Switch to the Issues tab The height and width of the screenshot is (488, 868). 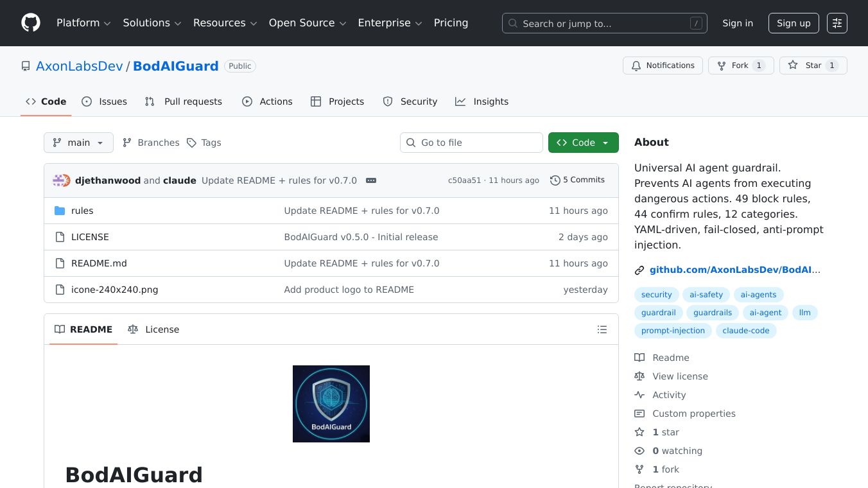click(x=105, y=101)
